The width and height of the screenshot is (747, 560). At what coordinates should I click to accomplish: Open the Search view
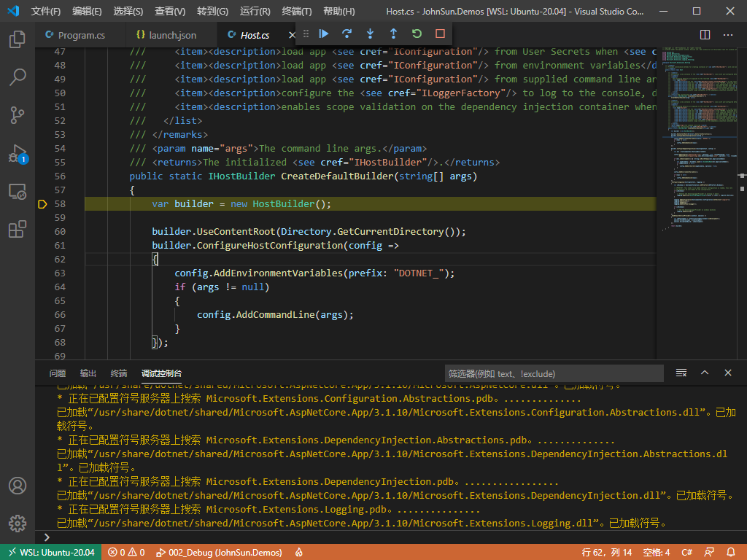coord(18,77)
